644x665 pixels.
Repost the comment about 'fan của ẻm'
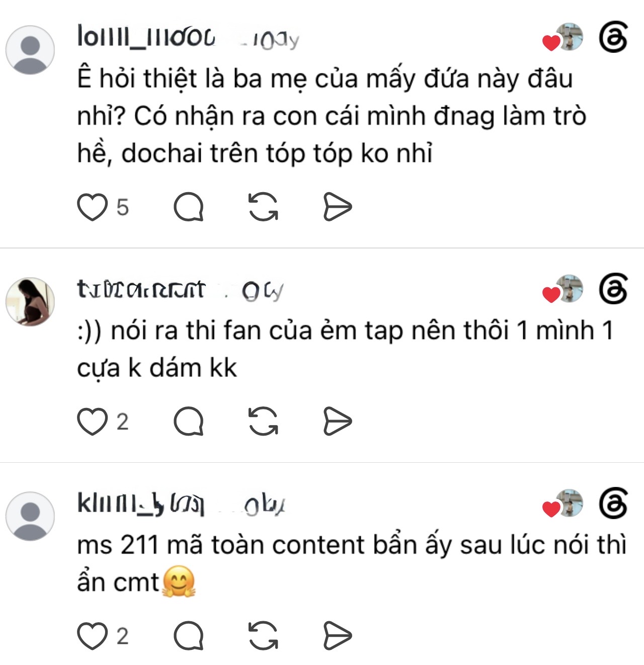[x=264, y=421]
